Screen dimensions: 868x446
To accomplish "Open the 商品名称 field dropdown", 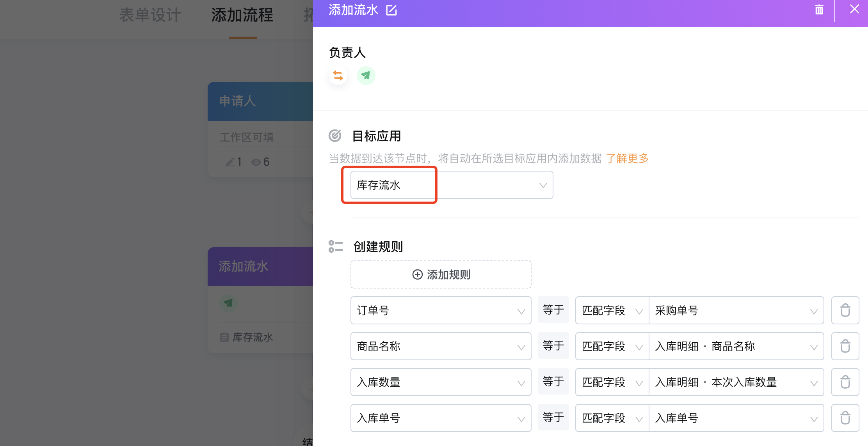I will click(441, 346).
